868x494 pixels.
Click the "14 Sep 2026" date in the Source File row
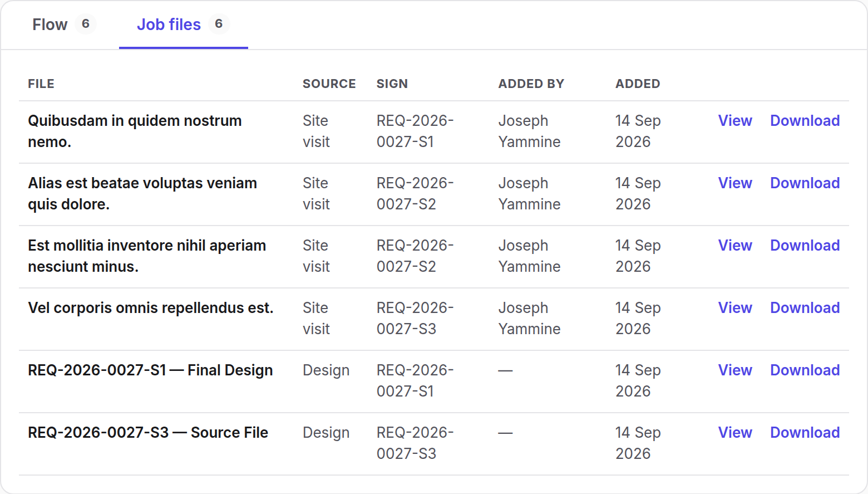[x=638, y=443]
